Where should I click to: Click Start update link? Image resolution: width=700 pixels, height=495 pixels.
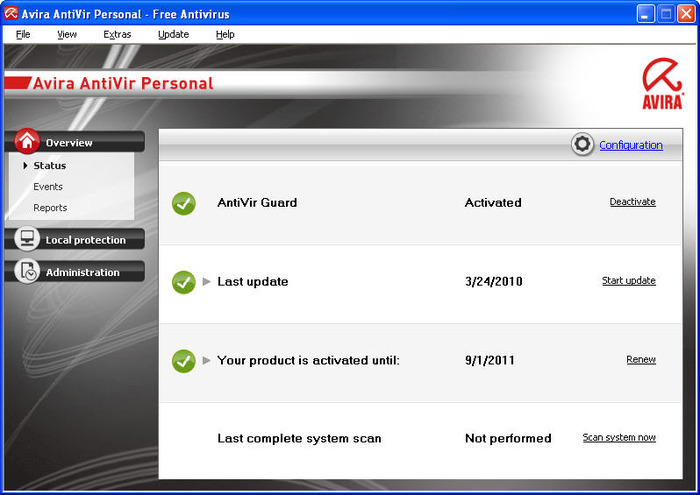click(628, 281)
